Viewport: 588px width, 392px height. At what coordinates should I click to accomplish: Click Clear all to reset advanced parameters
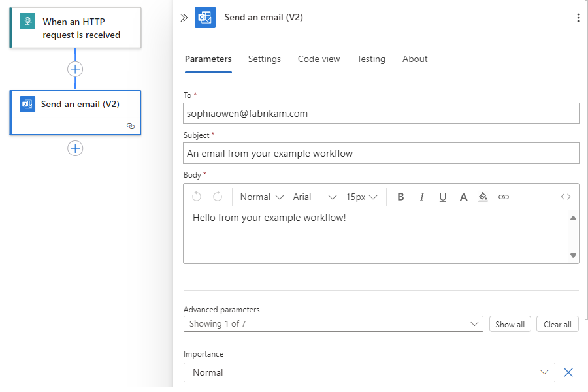pyautogui.click(x=557, y=323)
